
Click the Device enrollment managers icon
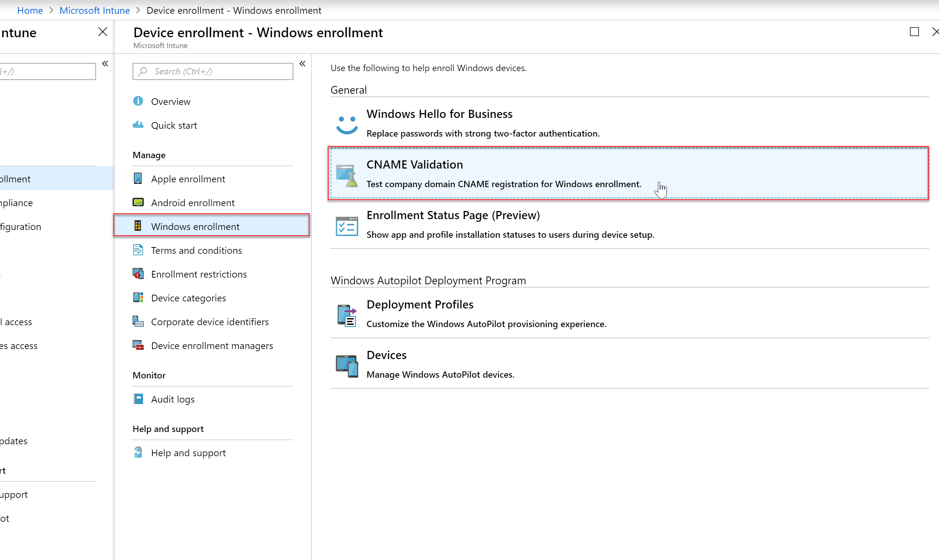coord(138,345)
